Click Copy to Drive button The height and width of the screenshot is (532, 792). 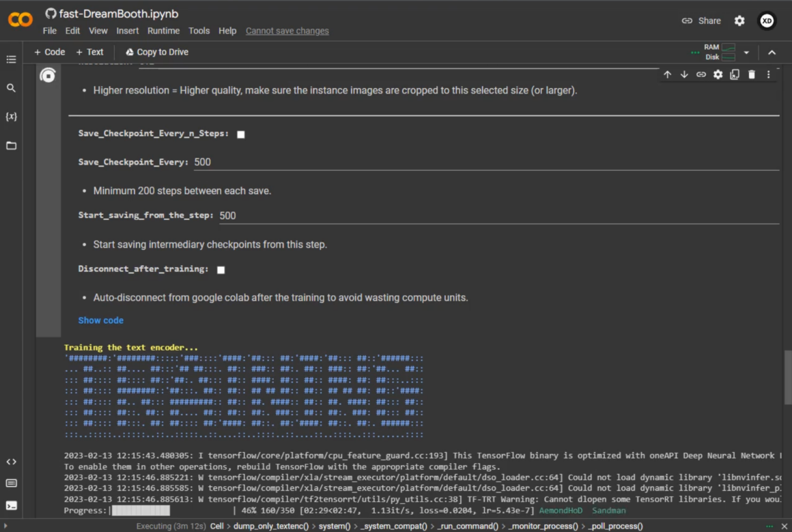click(x=156, y=52)
